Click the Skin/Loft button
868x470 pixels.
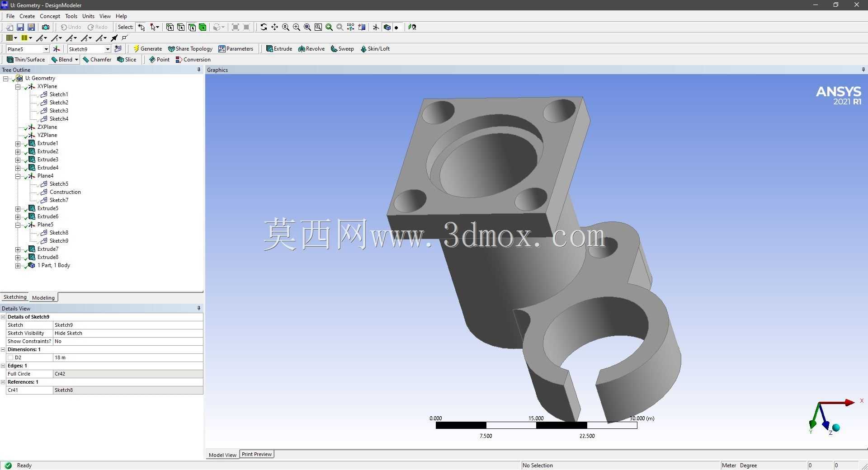pyautogui.click(x=375, y=49)
